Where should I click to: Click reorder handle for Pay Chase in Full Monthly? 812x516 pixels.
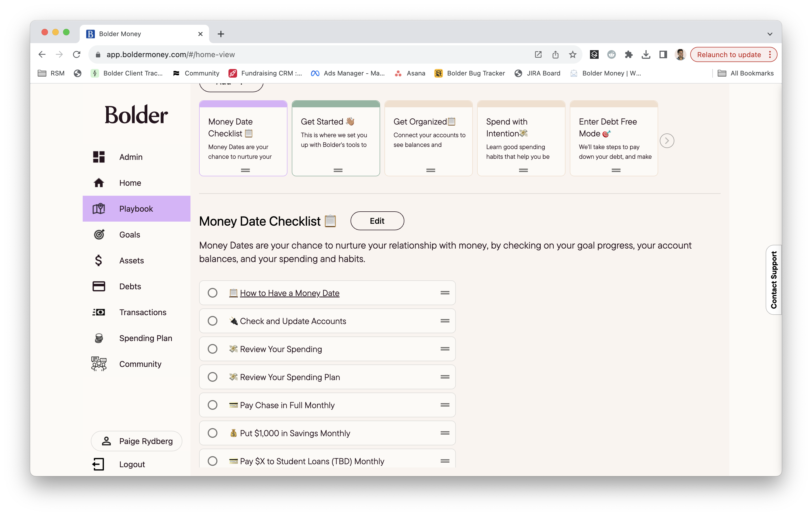point(445,405)
